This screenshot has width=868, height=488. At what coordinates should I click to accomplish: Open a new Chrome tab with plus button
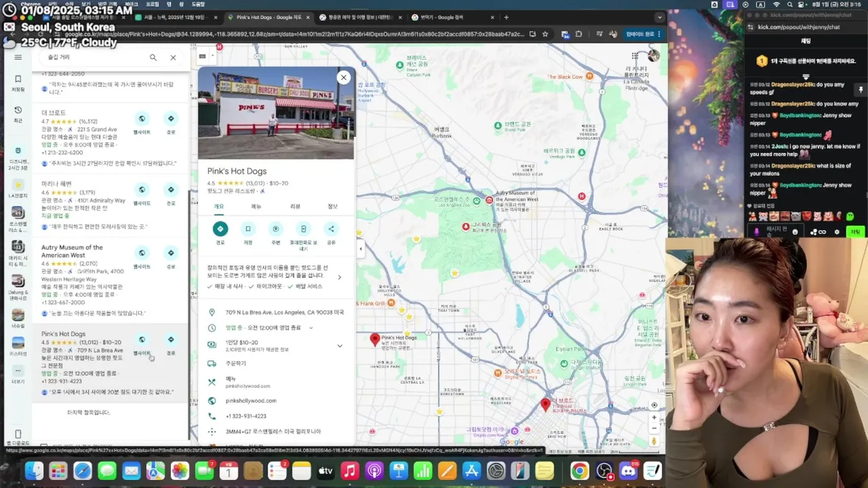tap(506, 17)
